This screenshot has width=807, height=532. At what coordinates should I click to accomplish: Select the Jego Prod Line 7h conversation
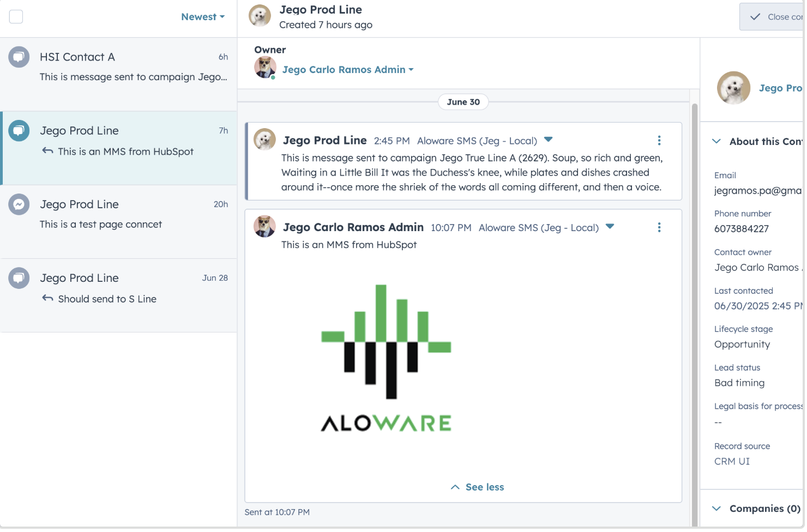[118, 148]
